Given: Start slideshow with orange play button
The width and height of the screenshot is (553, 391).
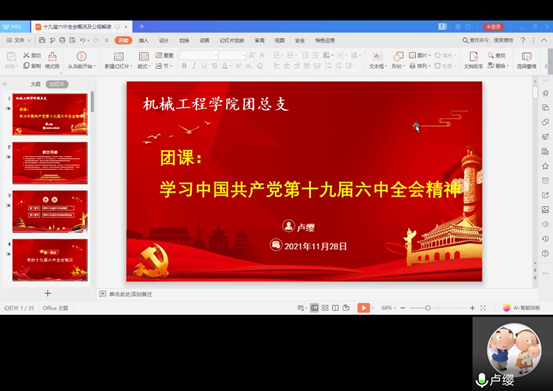Looking at the screenshot, I should (x=363, y=308).
